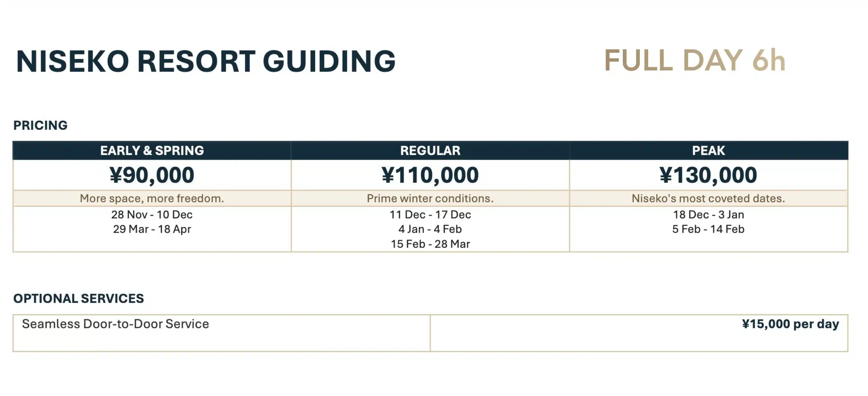This screenshot has width=868, height=396.
Task: Select the 28 Nov - 10 Dec date range
Action: [152, 215]
